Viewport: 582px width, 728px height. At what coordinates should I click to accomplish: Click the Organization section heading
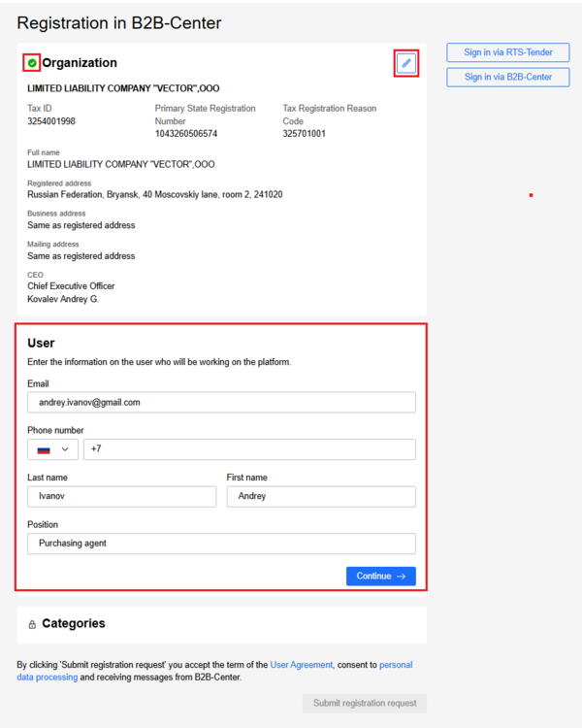point(80,63)
